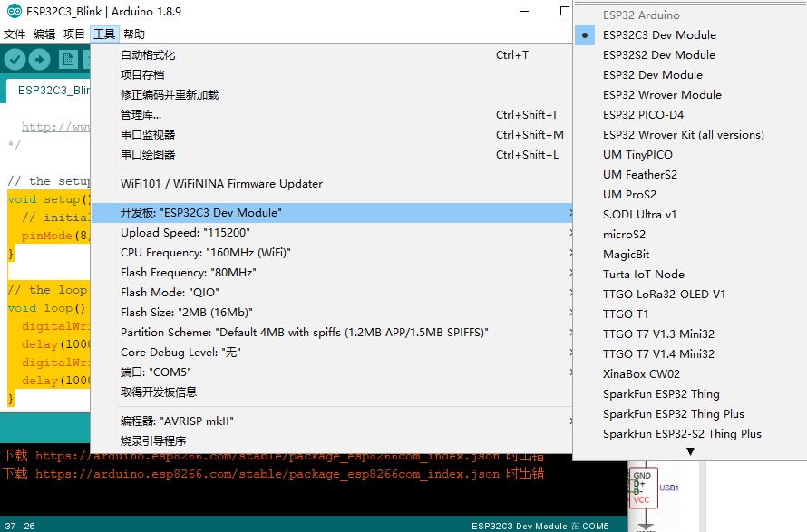Viewport: 807px width, 532px height.
Task: Click the Upload arrow toolbar icon
Action: point(40,60)
